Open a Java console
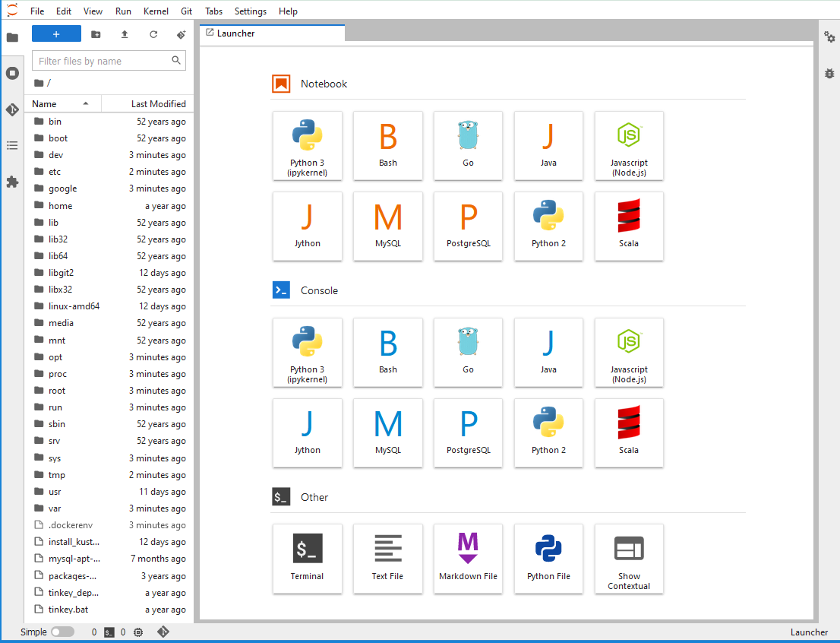The height and width of the screenshot is (643, 840). click(x=548, y=353)
